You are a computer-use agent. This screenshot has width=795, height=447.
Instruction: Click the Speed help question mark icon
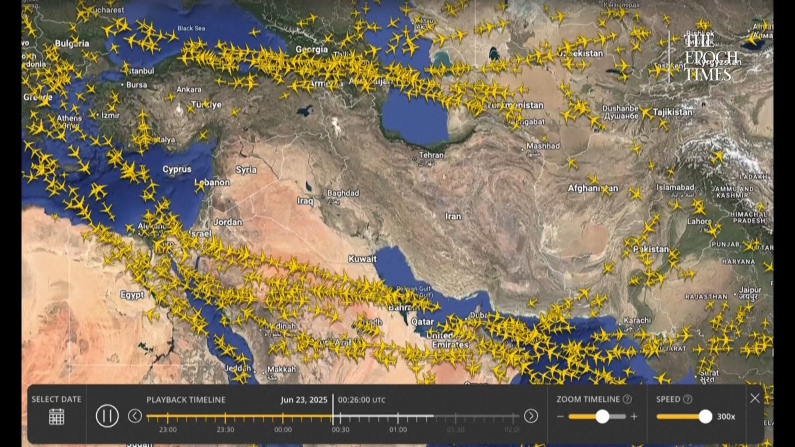coord(687,400)
